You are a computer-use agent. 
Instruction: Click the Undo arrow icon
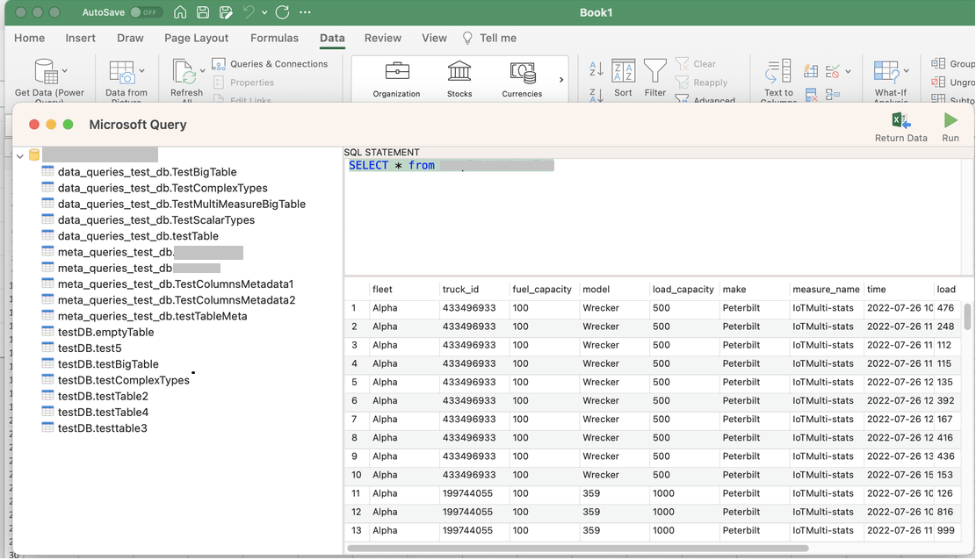tap(249, 11)
